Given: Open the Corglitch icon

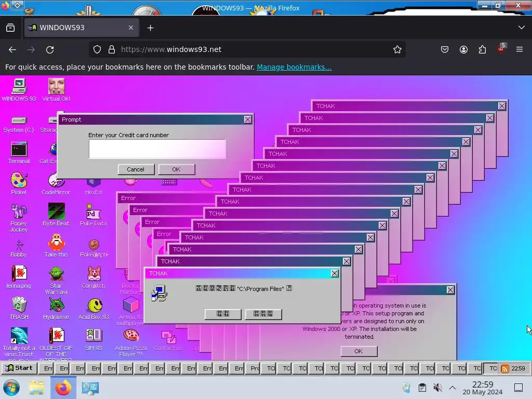Looking at the screenshot, I should pyautogui.click(x=94, y=277).
